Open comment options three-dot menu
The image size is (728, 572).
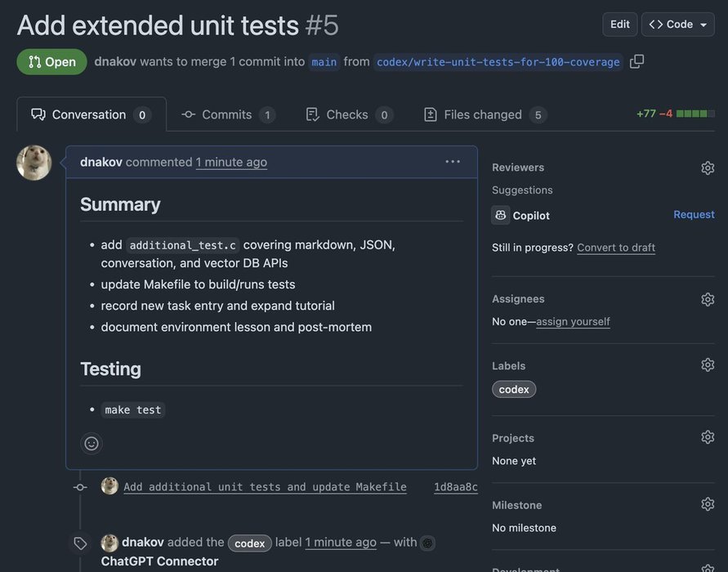pyautogui.click(x=453, y=162)
